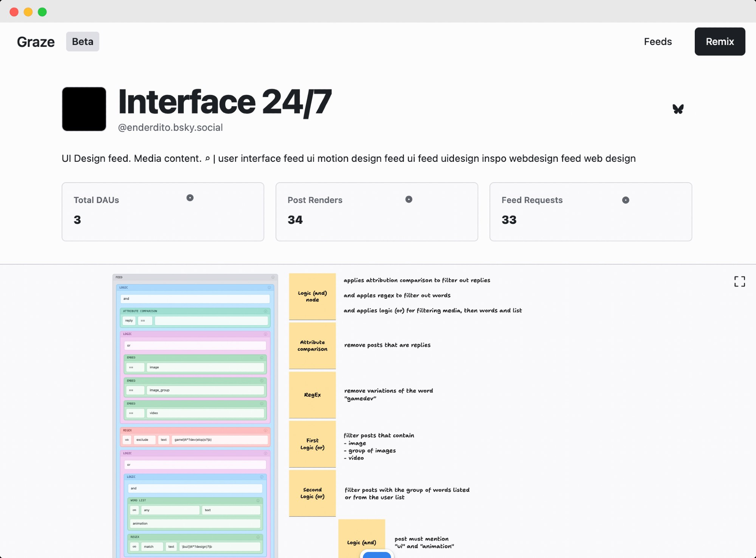Click info icon of outermost blue LOGIC and node
Image resolution: width=756 pixels, height=558 pixels.
coord(269,287)
